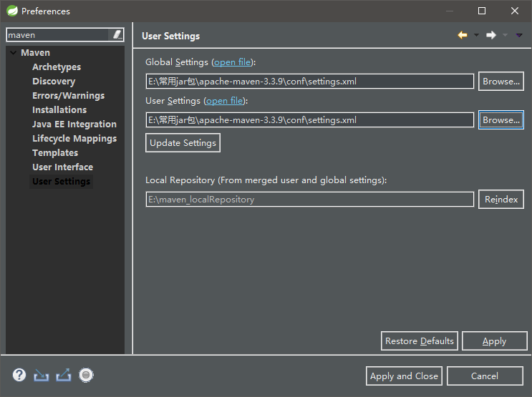532x397 pixels.
Task: Close the Preferences window
Action: [x=514, y=11]
